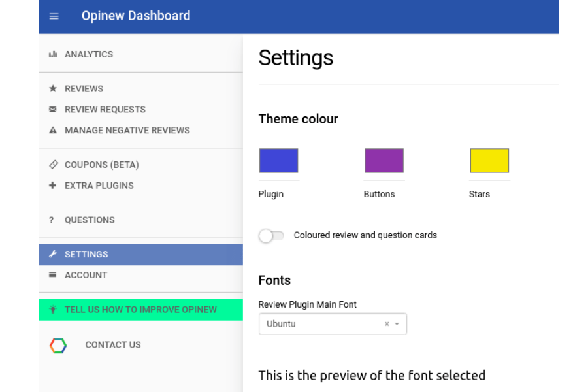
Task: Click the Plugin colour label
Action: 270,194
